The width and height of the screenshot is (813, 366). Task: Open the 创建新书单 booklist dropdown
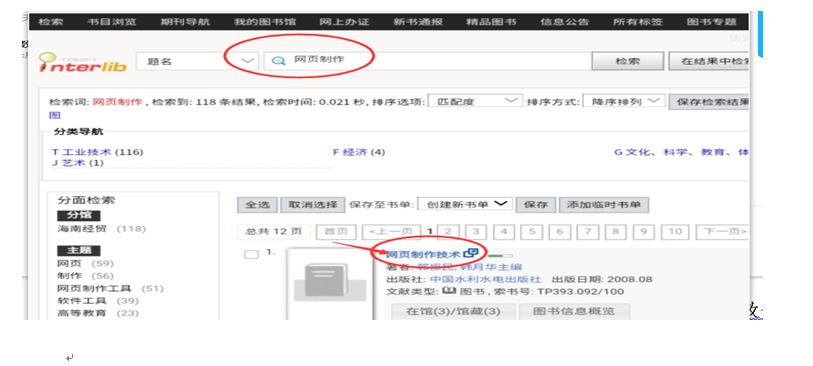coord(465,204)
